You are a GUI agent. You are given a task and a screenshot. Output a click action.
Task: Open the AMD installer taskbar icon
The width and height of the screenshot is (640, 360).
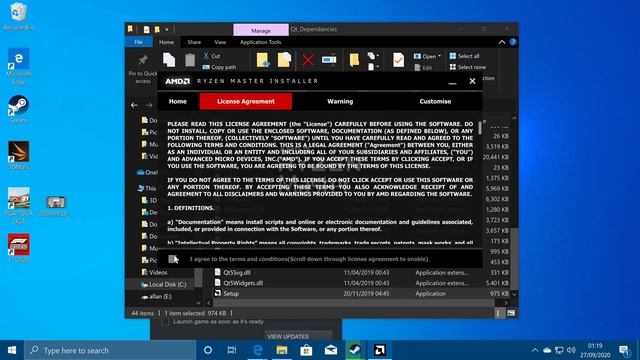click(x=380, y=350)
